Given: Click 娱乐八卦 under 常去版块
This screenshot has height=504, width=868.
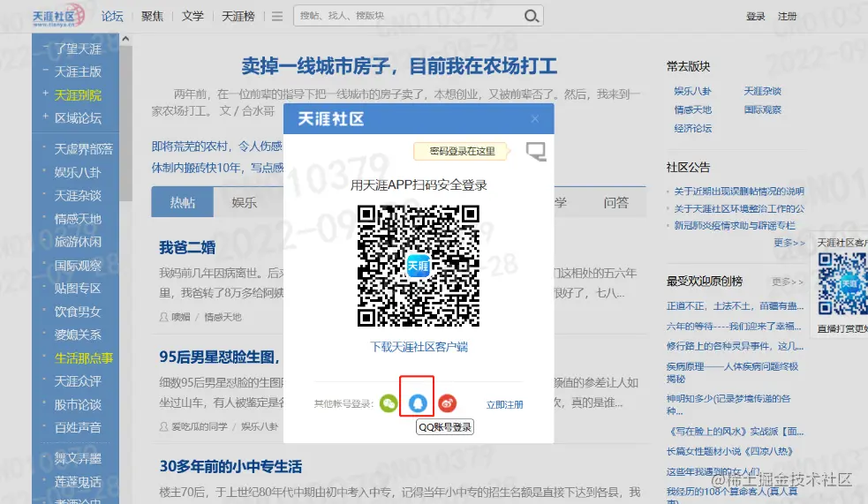Looking at the screenshot, I should point(692,91).
